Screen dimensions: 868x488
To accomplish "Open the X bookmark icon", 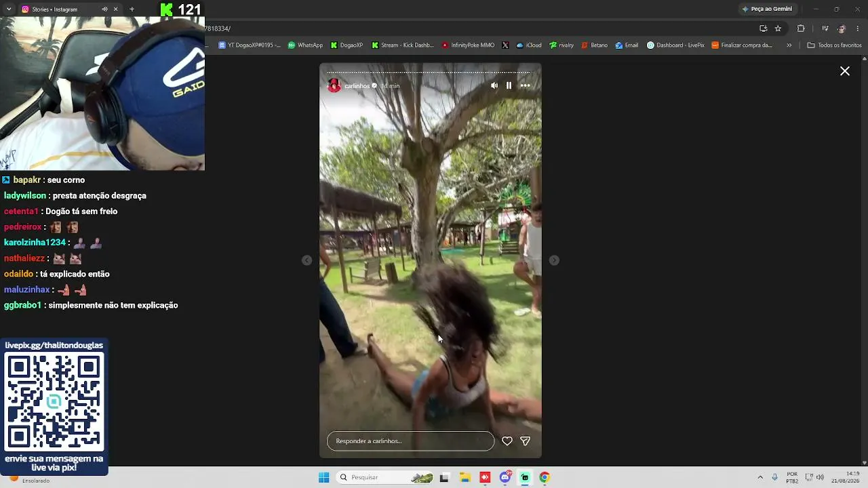I will click(505, 45).
